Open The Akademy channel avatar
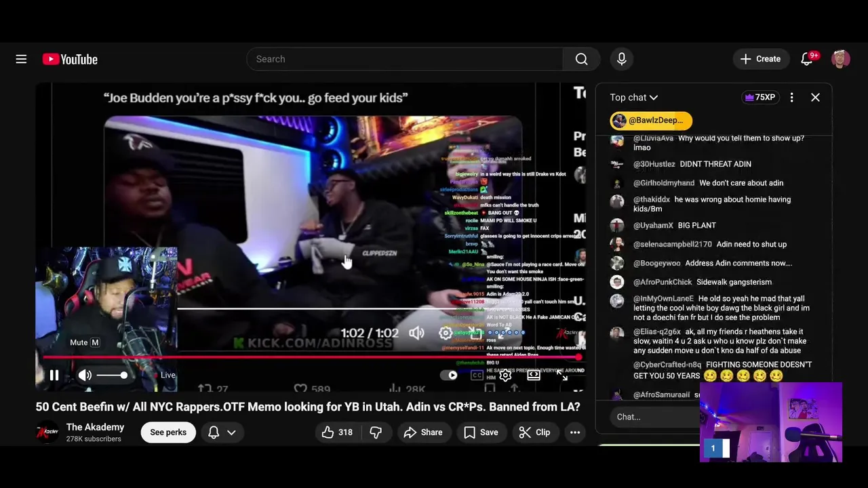The image size is (868, 488). (x=47, y=432)
